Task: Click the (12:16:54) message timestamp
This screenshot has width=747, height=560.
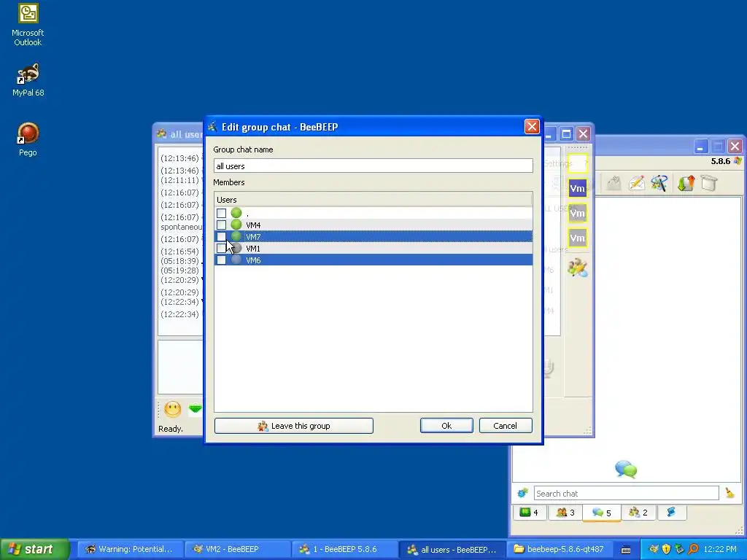Action: [179, 252]
